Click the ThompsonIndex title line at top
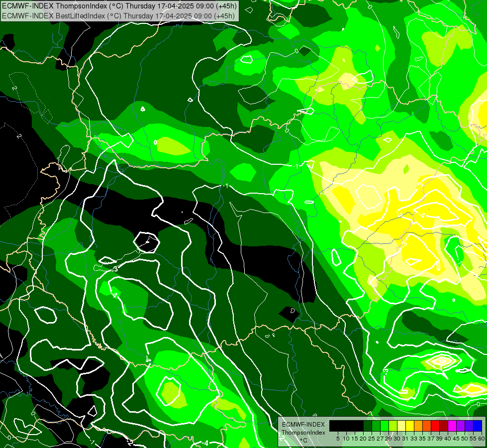The image size is (487, 448). pos(119,6)
